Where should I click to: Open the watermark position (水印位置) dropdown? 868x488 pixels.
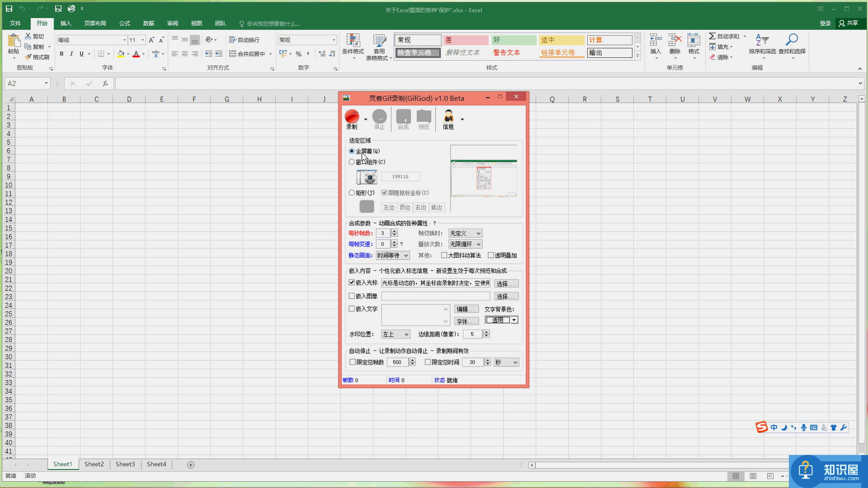click(x=396, y=334)
